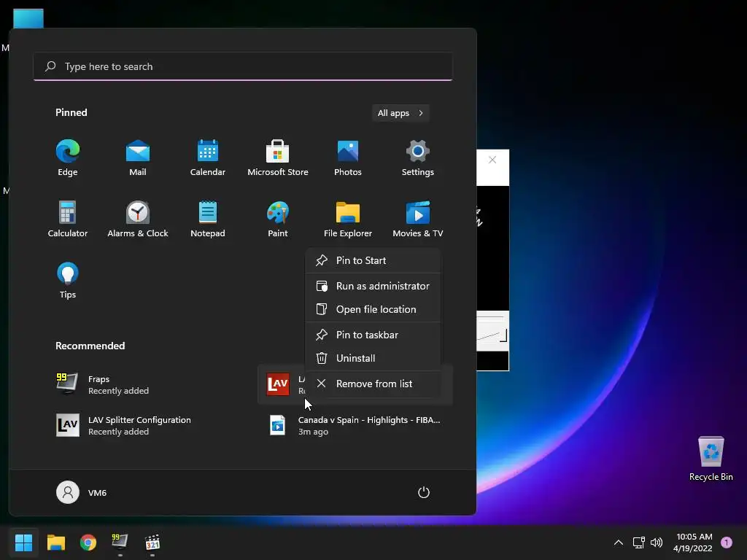Close the window behind the Start menu
The height and width of the screenshot is (560, 747).
pos(492,160)
